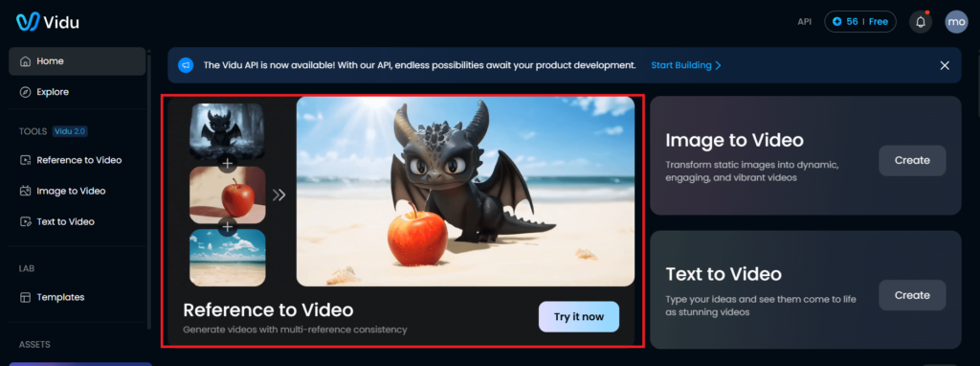Click the Explore compass icon

point(25,92)
